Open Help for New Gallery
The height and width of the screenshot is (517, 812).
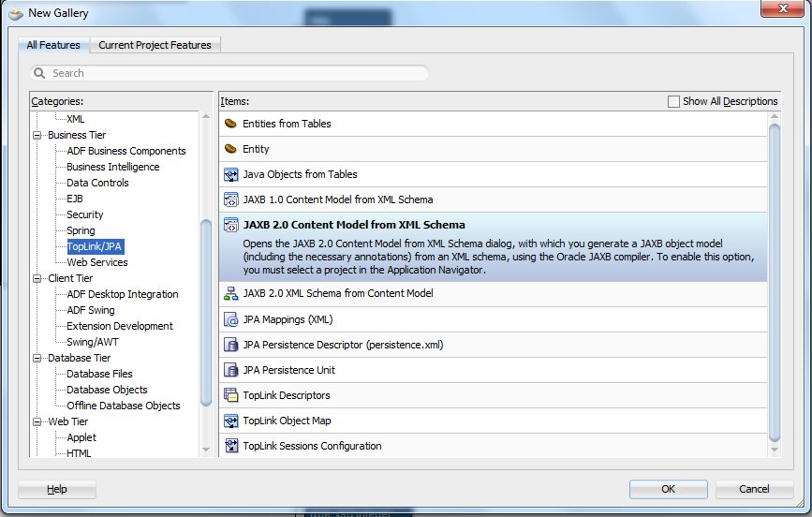point(57,489)
